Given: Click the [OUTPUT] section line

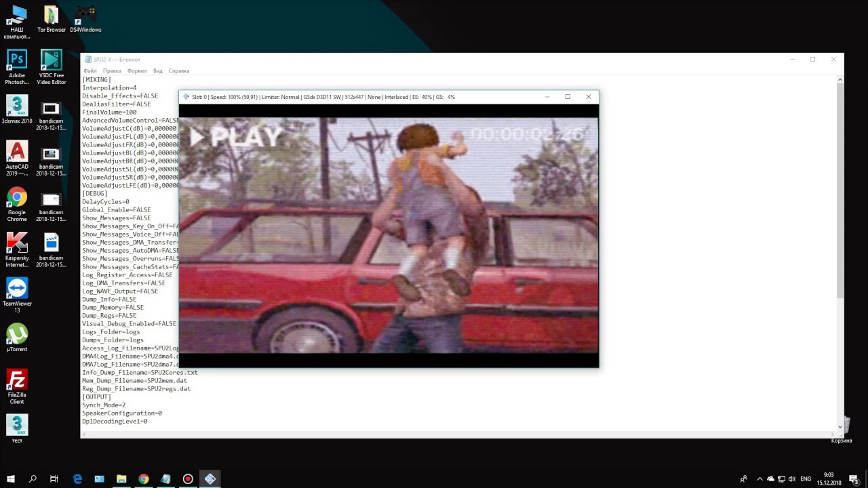Looking at the screenshot, I should (96, 397).
